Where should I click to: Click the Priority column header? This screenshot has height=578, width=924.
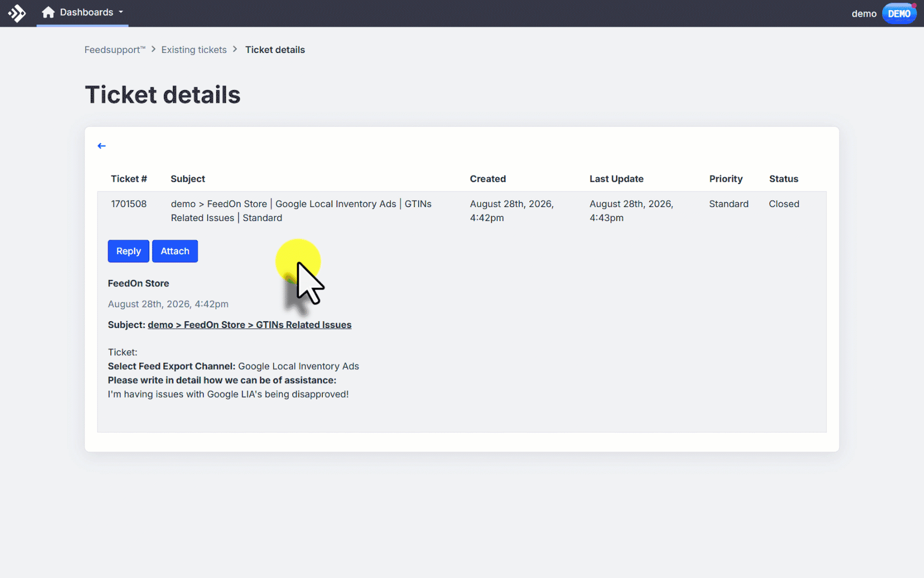[x=726, y=179]
